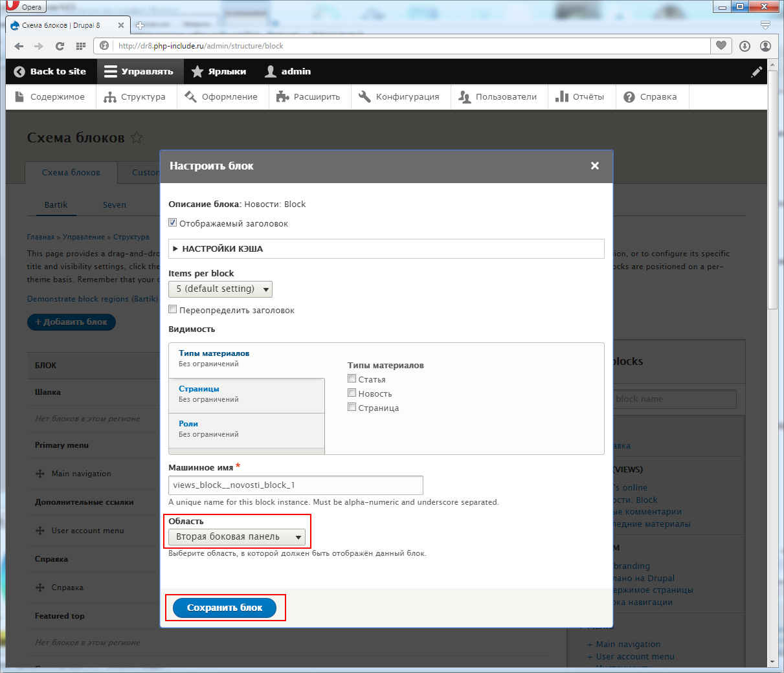Open the browser user profile icon
This screenshot has width=784, height=673.
pyautogui.click(x=765, y=46)
